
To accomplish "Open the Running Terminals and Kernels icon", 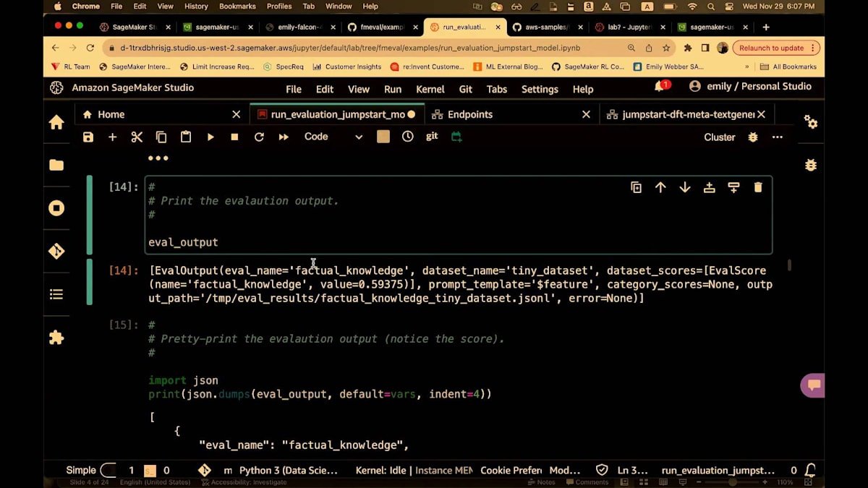I will (x=56, y=208).
